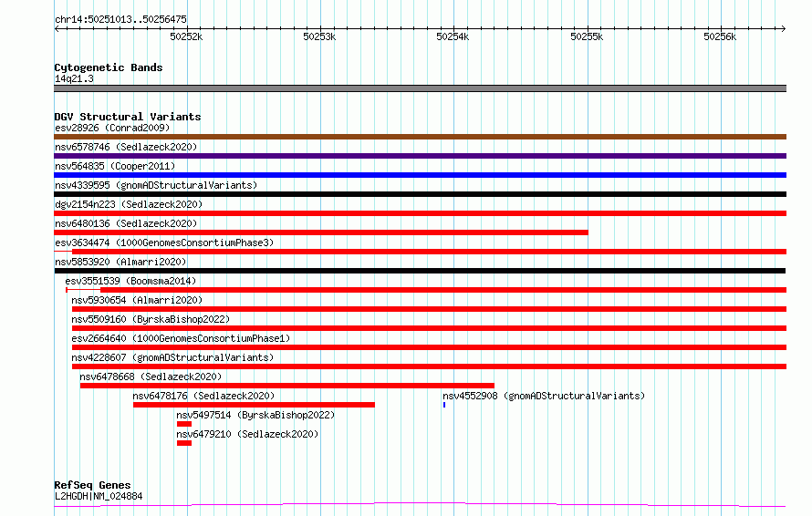Screen dimensions: 812x516
Task: Click the left arrow at ruler start
Action: [57, 28]
